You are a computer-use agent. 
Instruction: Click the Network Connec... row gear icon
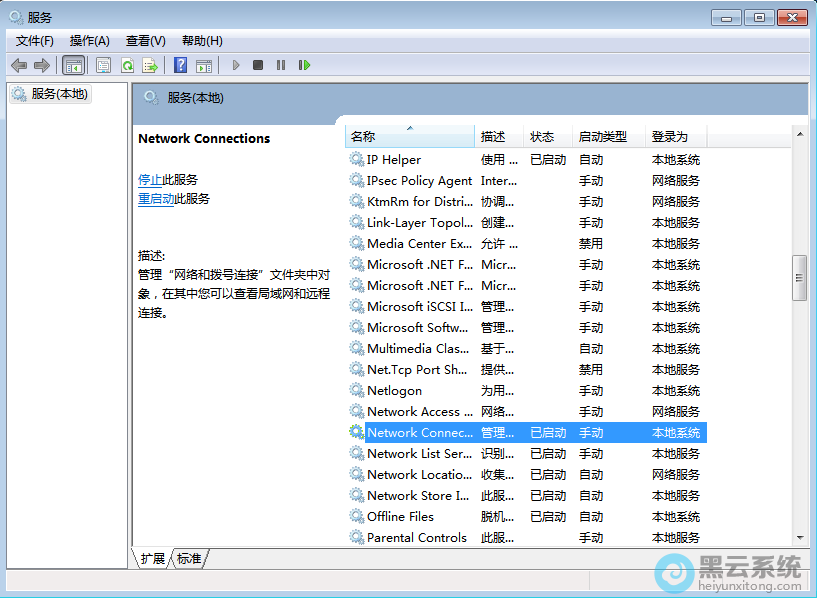(x=356, y=432)
